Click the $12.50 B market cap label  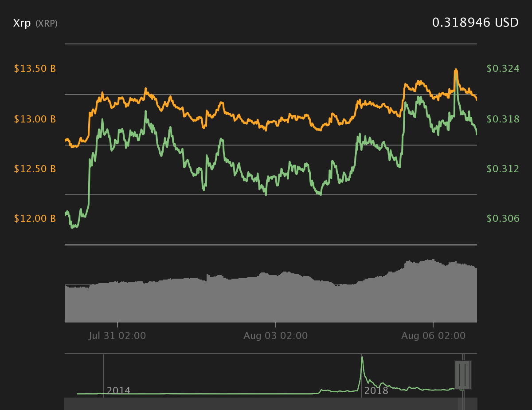[x=35, y=169]
